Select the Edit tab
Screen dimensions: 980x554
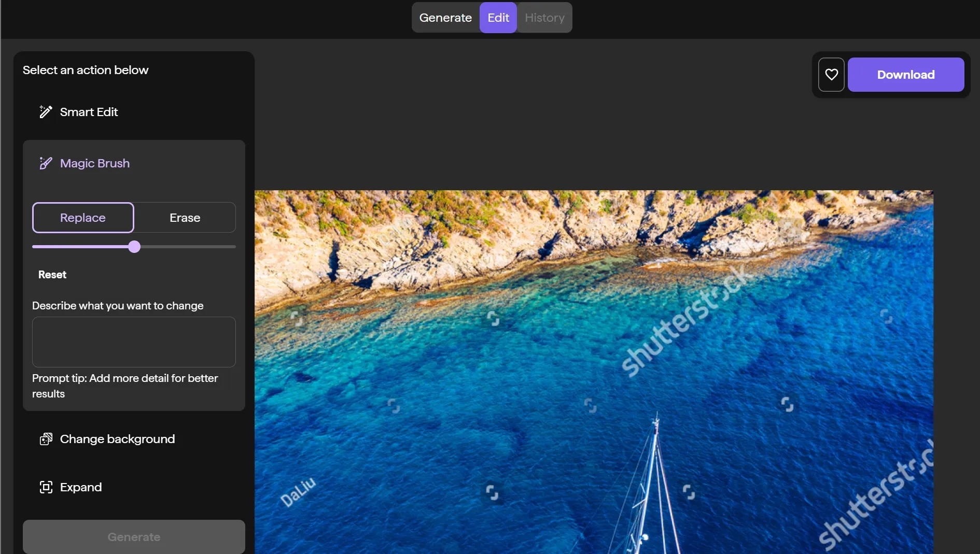498,18
